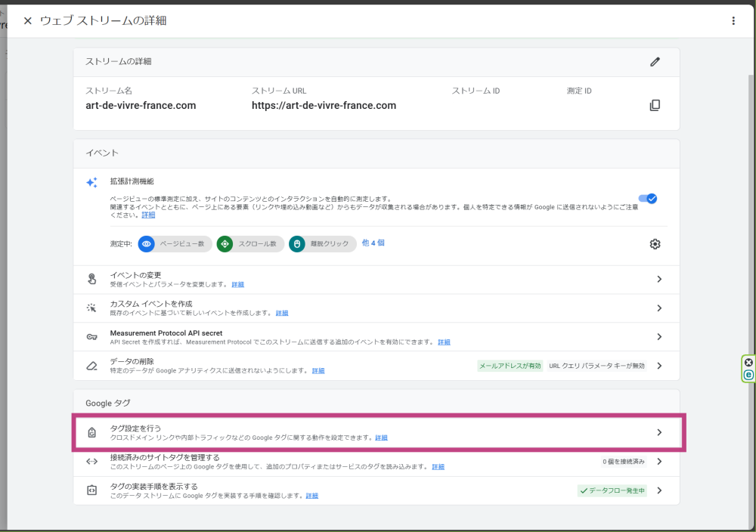Click the blue e extension icon at right edge
Image resolution: width=756 pixels, height=532 pixels.
pos(748,375)
